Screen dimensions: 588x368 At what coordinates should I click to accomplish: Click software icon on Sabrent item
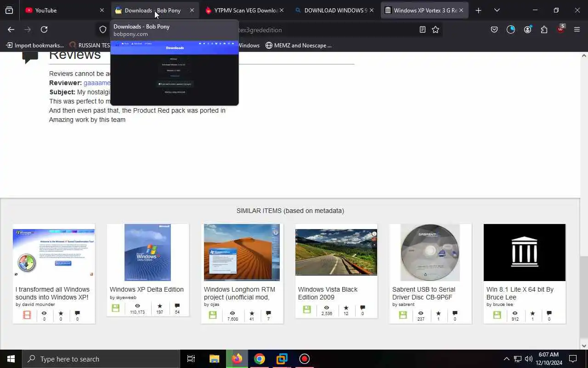(403, 315)
